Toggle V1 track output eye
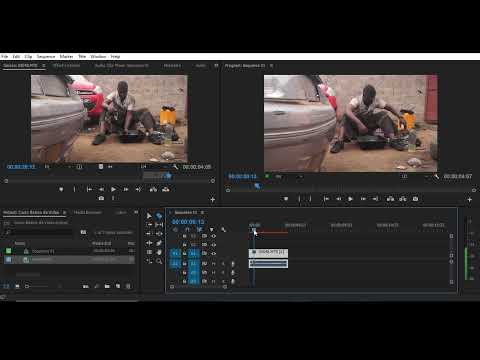480x360 pixels. [214, 253]
